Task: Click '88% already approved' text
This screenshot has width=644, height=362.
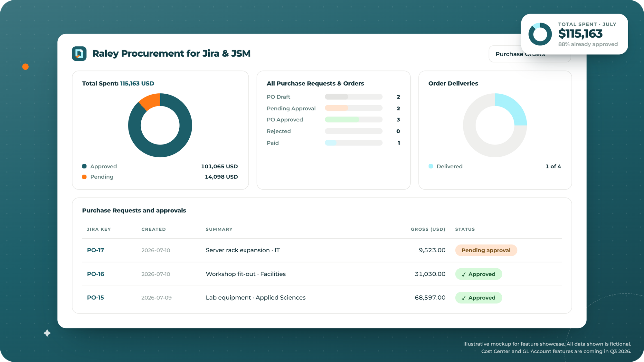Action: (x=588, y=44)
